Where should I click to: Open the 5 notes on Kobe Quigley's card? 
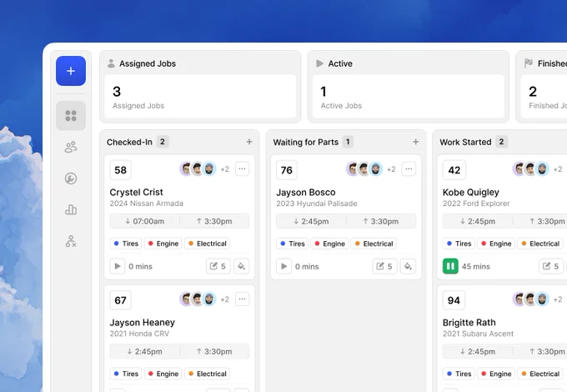tap(551, 266)
